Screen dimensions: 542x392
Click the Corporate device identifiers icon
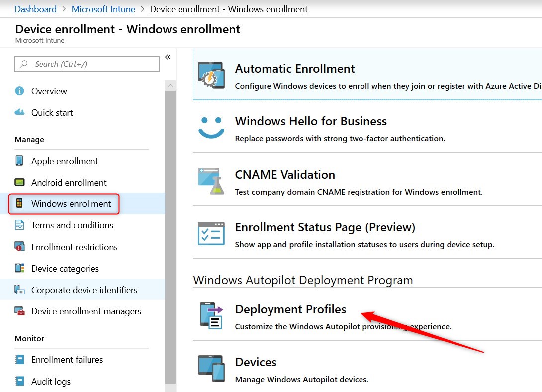click(x=20, y=290)
